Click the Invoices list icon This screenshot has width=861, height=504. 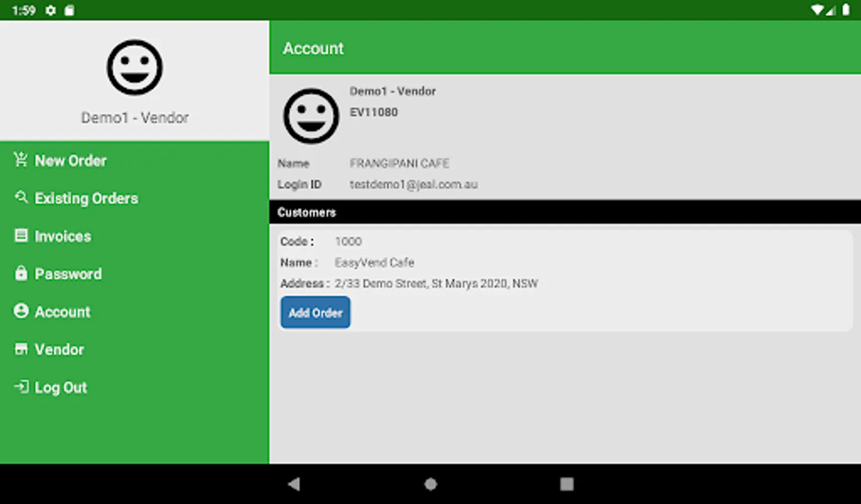click(x=21, y=235)
